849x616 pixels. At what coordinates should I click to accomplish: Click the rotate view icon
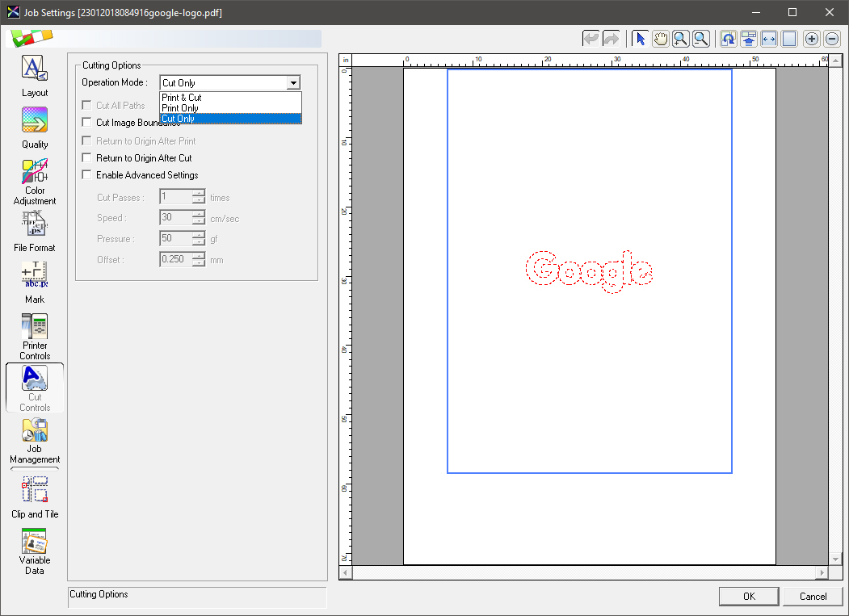coord(729,39)
